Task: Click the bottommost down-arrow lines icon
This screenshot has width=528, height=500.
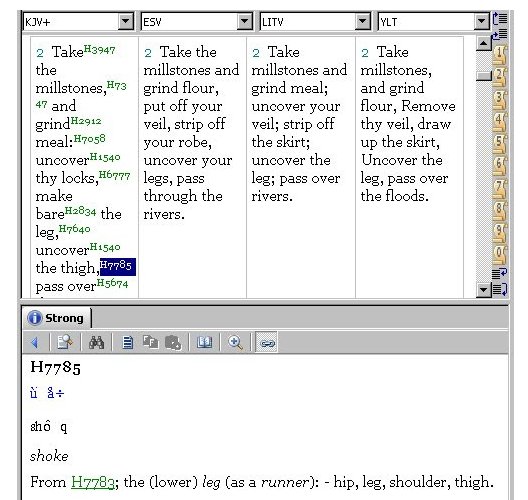Action: pyautogui.click(x=500, y=289)
